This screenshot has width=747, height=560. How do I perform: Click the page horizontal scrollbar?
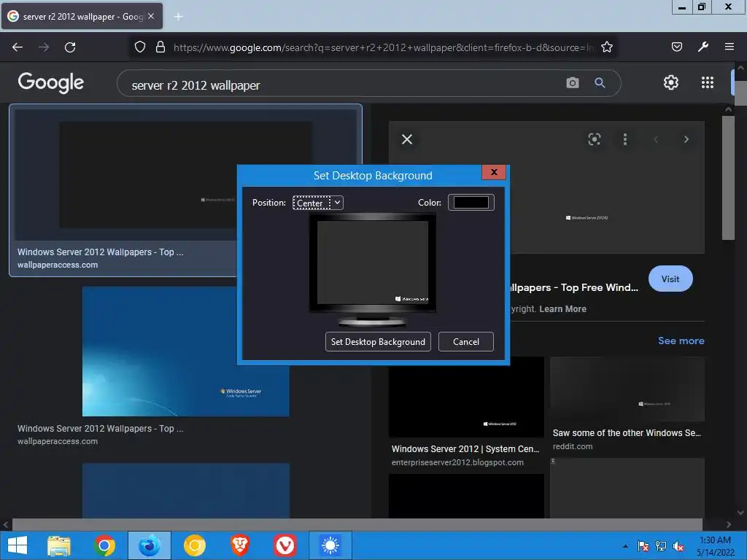[x=357, y=524]
